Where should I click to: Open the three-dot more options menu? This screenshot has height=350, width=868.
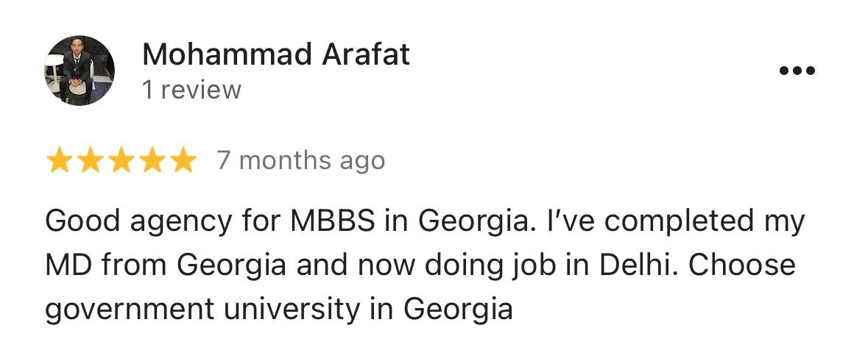[797, 71]
